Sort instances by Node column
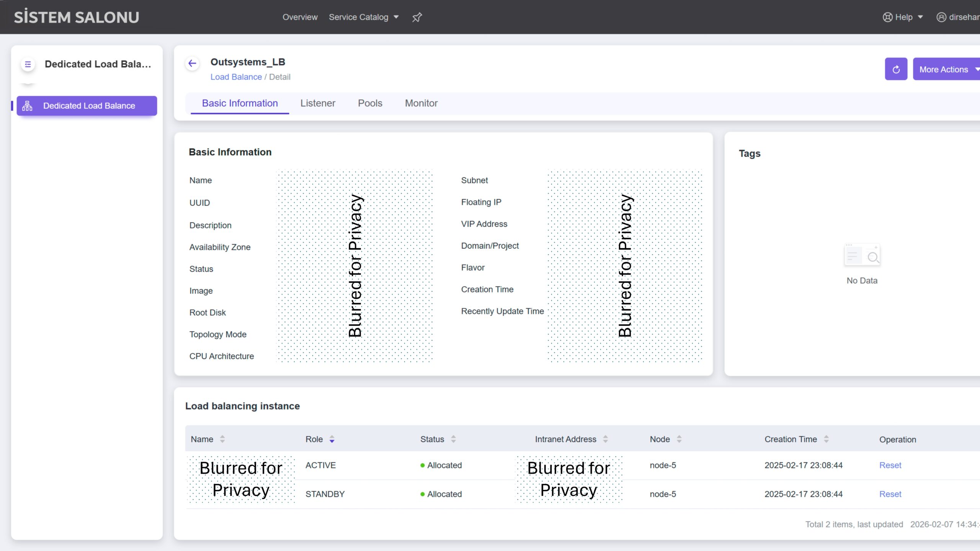The image size is (980, 551). [x=679, y=439]
